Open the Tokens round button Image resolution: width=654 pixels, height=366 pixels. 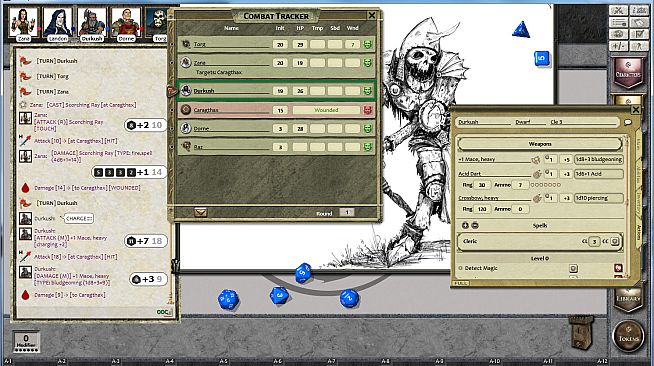(x=628, y=336)
